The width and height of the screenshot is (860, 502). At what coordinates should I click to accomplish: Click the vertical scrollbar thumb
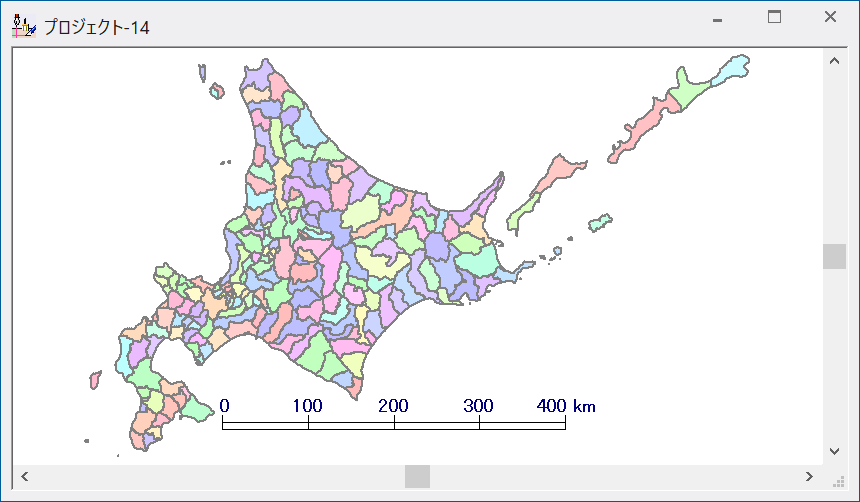(834, 256)
